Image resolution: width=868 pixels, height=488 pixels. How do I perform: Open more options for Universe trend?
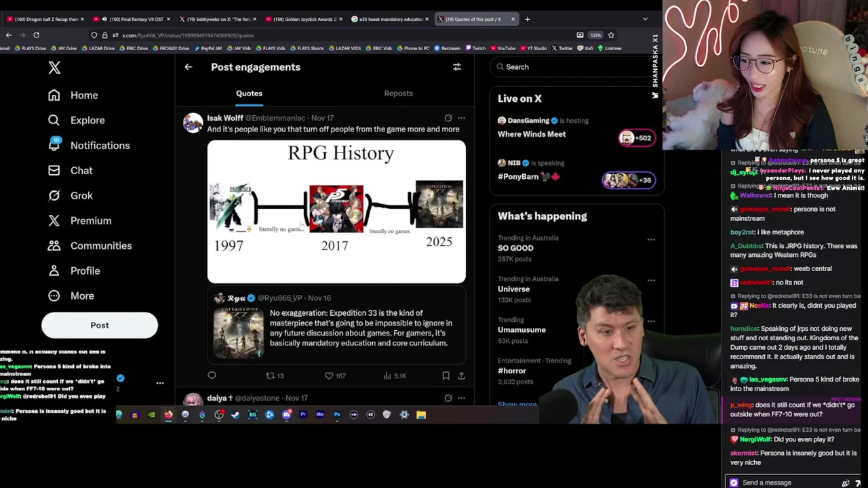tap(651, 280)
